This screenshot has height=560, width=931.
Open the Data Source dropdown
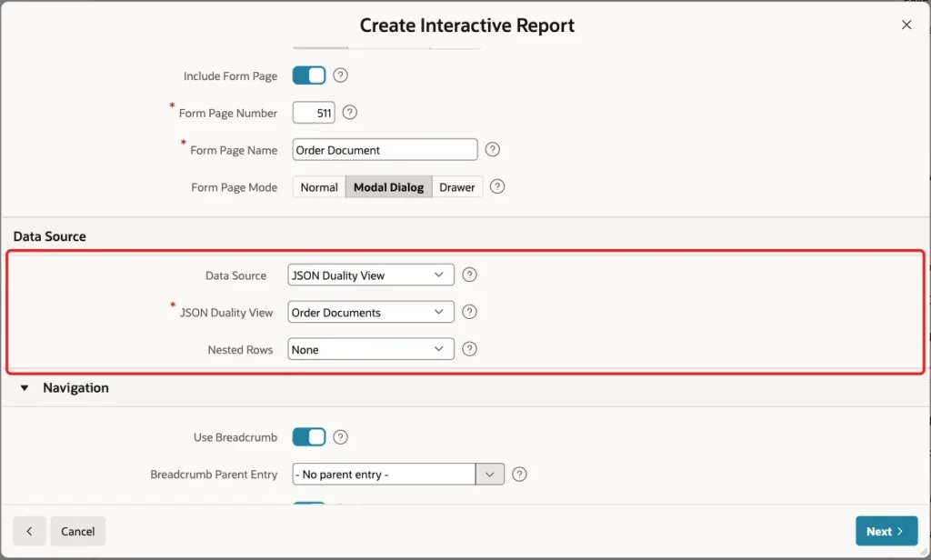pos(371,275)
